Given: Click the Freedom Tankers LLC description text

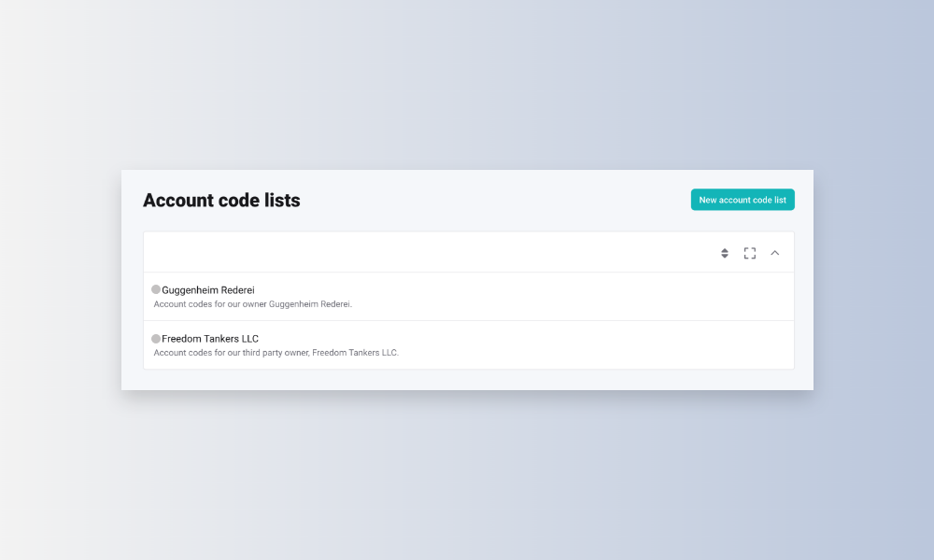Looking at the screenshot, I should tap(276, 353).
